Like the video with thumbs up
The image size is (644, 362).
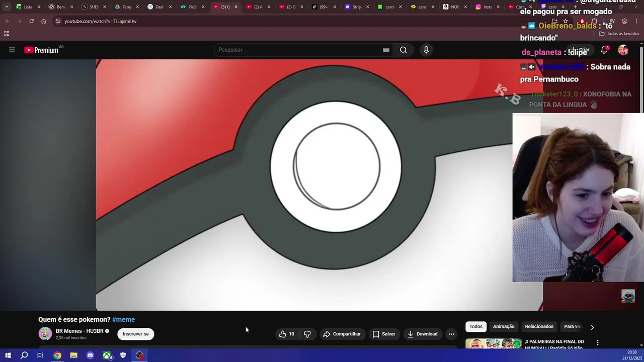coord(287,334)
